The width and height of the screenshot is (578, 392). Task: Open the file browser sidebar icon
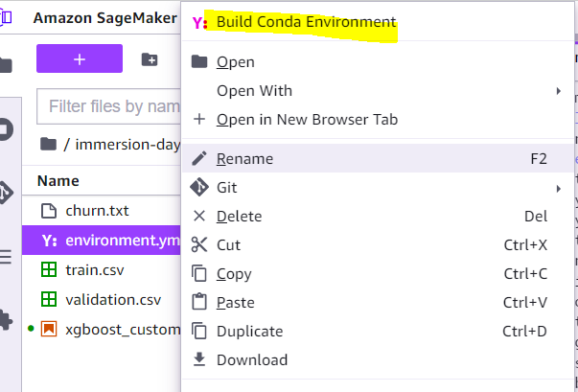click(x=5, y=66)
